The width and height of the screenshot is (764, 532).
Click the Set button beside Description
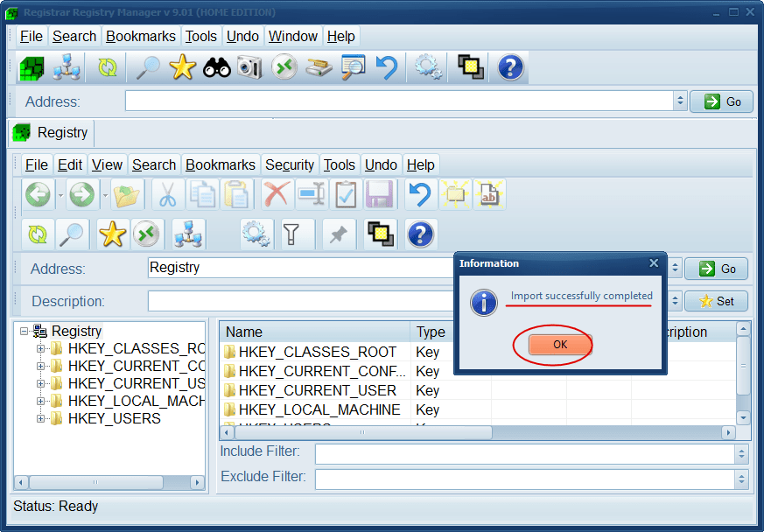(716, 301)
